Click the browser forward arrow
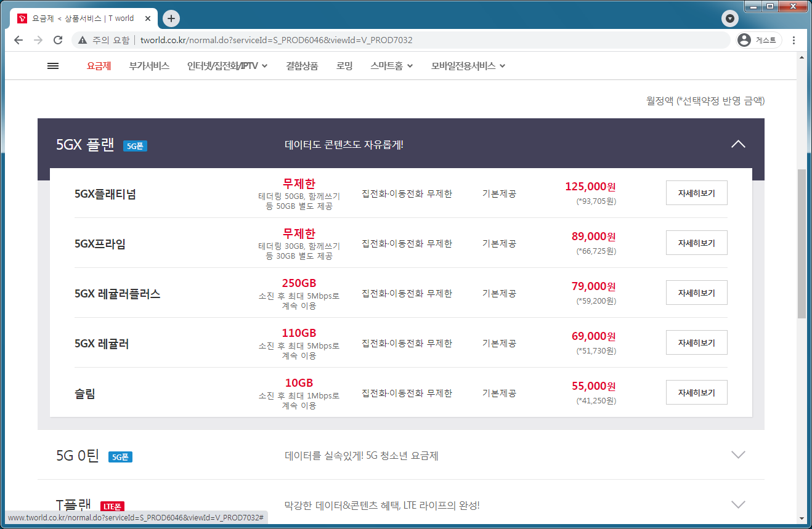812x529 pixels. (x=38, y=40)
